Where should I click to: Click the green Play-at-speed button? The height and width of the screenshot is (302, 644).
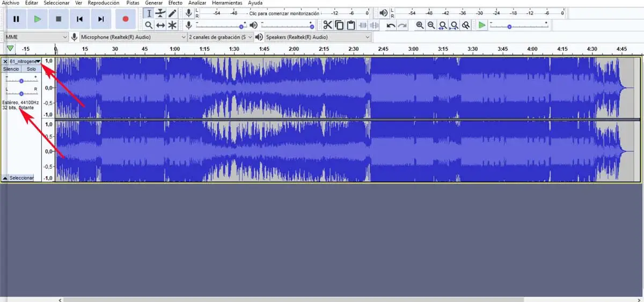[x=482, y=25]
